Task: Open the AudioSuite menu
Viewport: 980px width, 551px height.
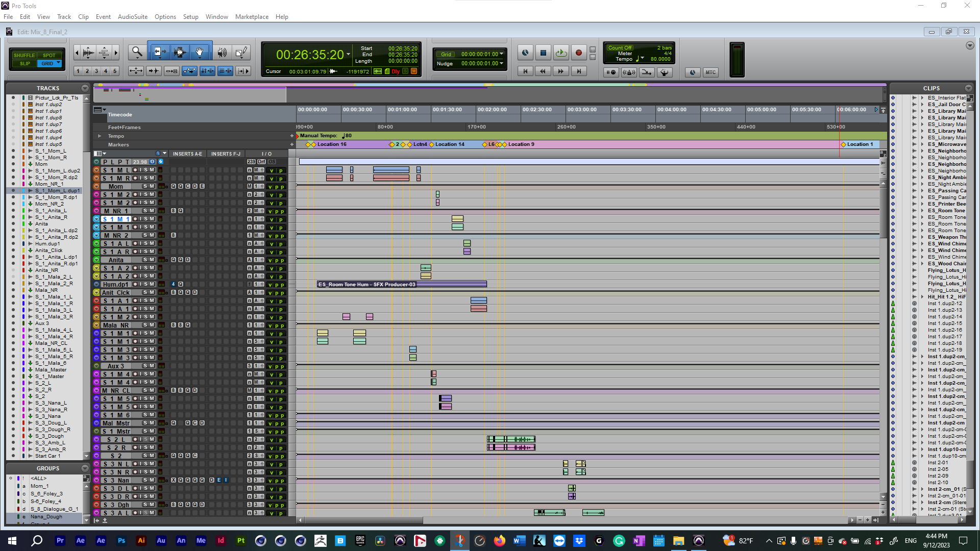Action: tap(132, 17)
